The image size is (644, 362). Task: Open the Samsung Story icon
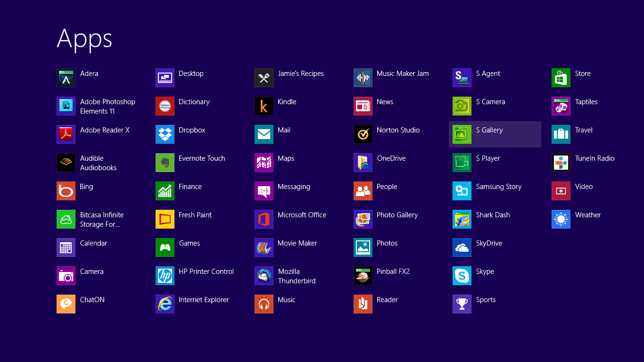pos(462,191)
